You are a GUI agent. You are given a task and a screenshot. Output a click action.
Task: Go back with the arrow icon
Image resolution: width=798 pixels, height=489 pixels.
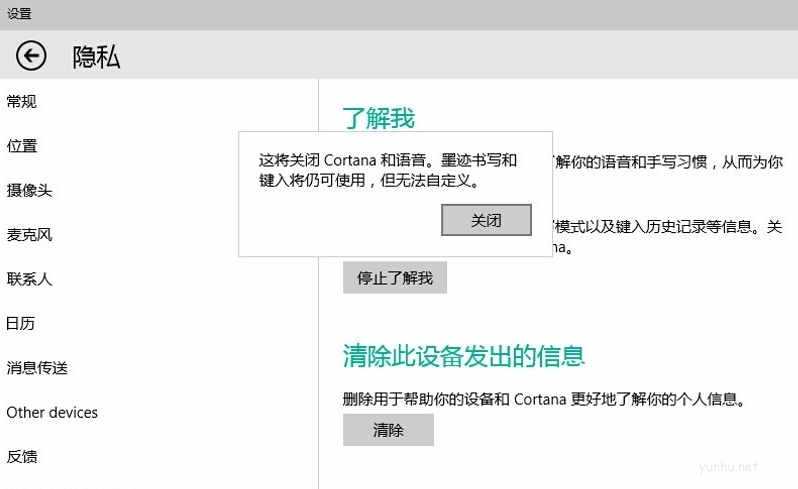pos(31,55)
